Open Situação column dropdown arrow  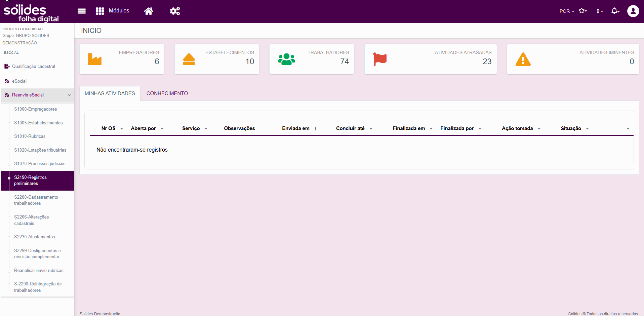click(588, 129)
